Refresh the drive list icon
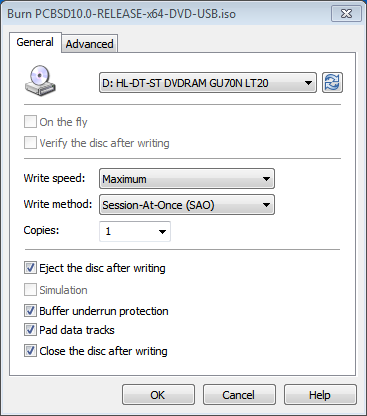The image size is (367, 416). point(332,82)
